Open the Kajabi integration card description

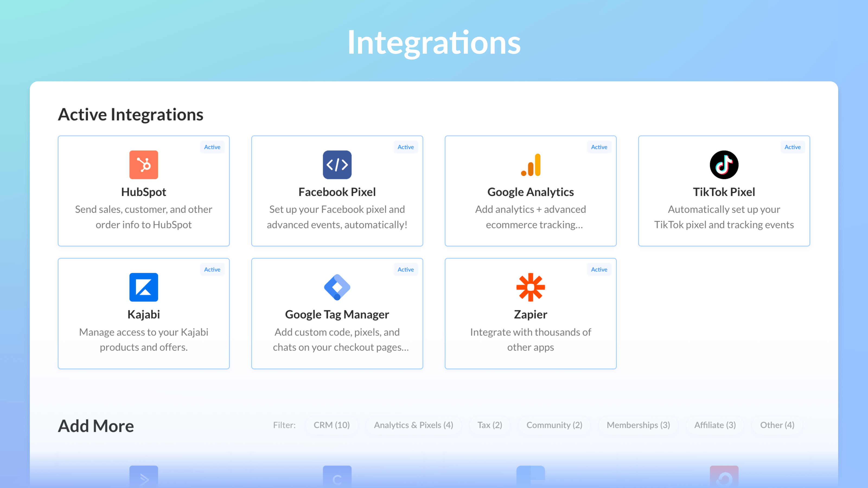pos(143,339)
